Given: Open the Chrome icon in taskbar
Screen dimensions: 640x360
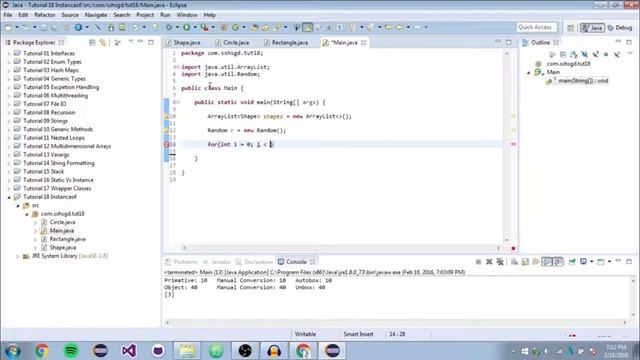Looking at the screenshot, I should (x=42, y=351).
